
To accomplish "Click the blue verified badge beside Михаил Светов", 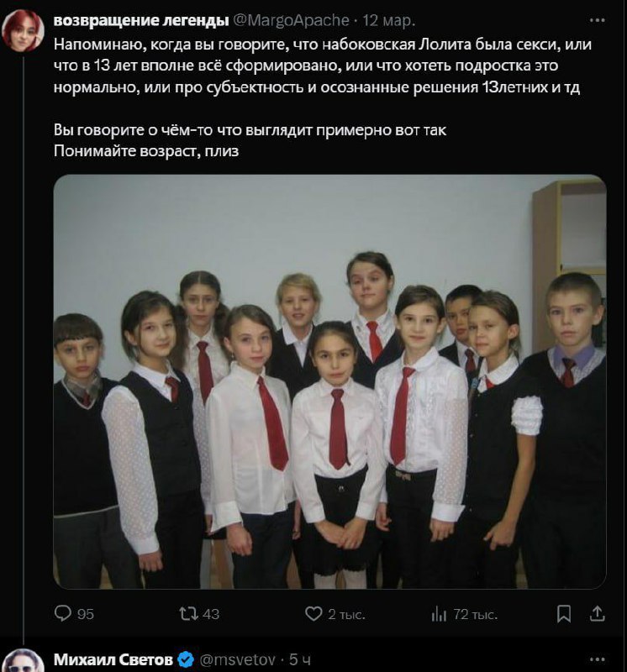I will [x=185, y=660].
